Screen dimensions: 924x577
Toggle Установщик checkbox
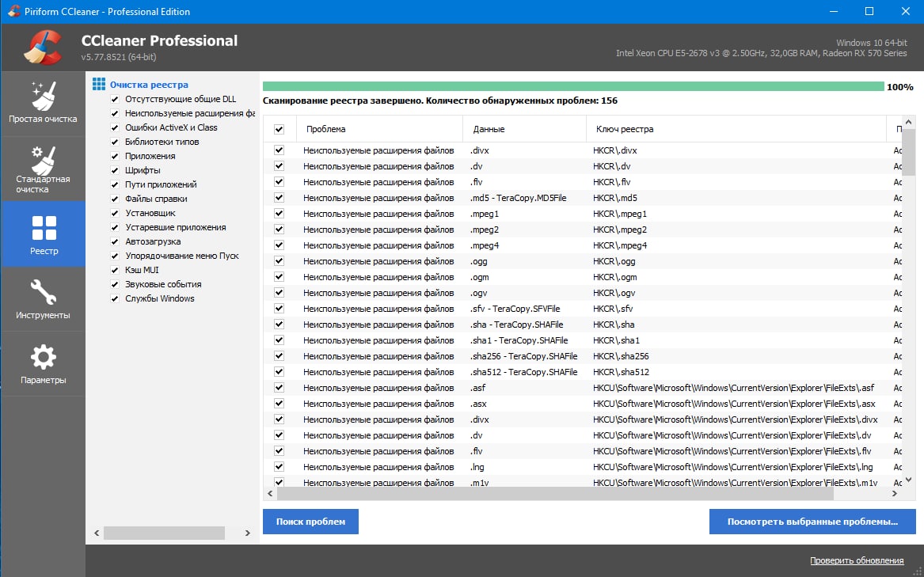(x=115, y=213)
